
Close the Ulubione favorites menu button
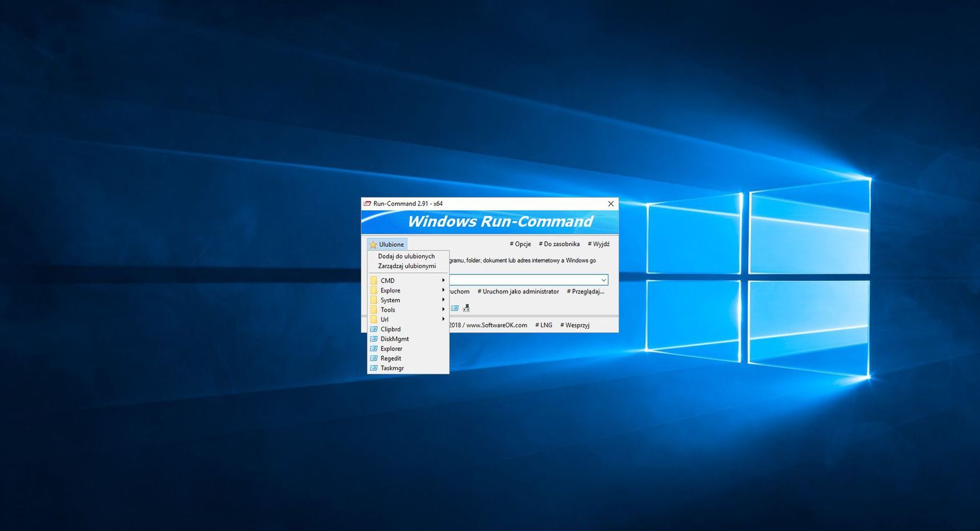[387, 244]
